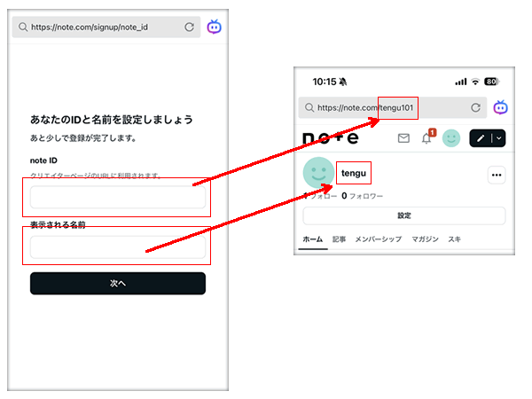This screenshot has width=532, height=399.
Task: Click the pencil icon to write a post
Action: 481,138
